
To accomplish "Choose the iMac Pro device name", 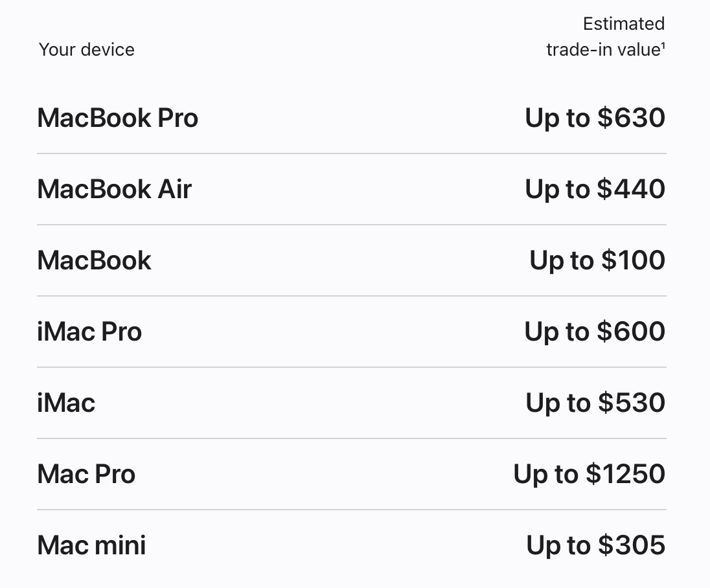I will [89, 332].
